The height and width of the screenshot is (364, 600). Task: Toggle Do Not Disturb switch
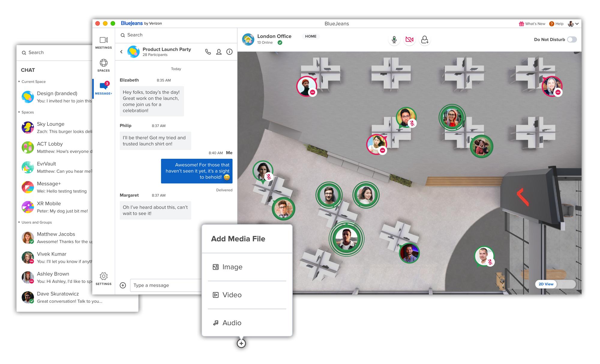[x=572, y=40]
